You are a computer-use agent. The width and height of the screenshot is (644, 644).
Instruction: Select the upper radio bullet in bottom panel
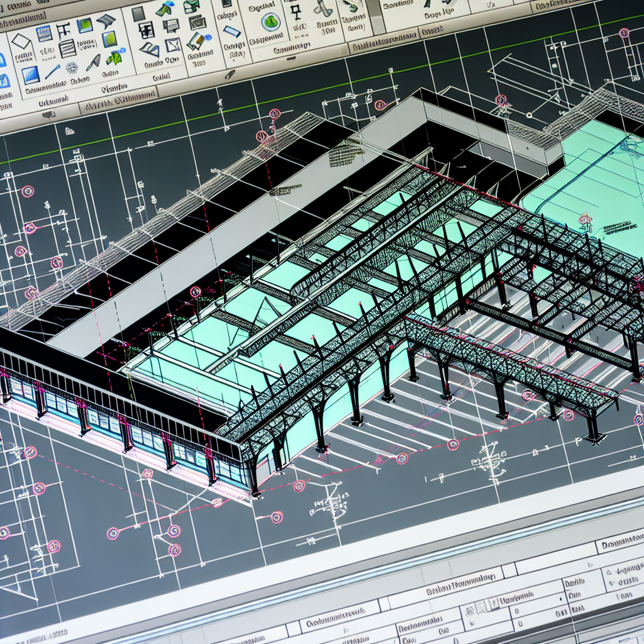tap(610, 571)
